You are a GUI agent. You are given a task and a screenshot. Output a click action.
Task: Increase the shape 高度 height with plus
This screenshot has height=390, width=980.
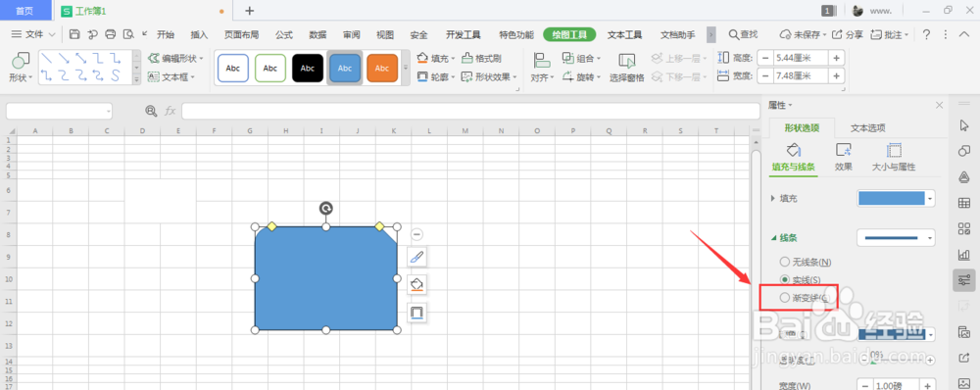point(836,58)
